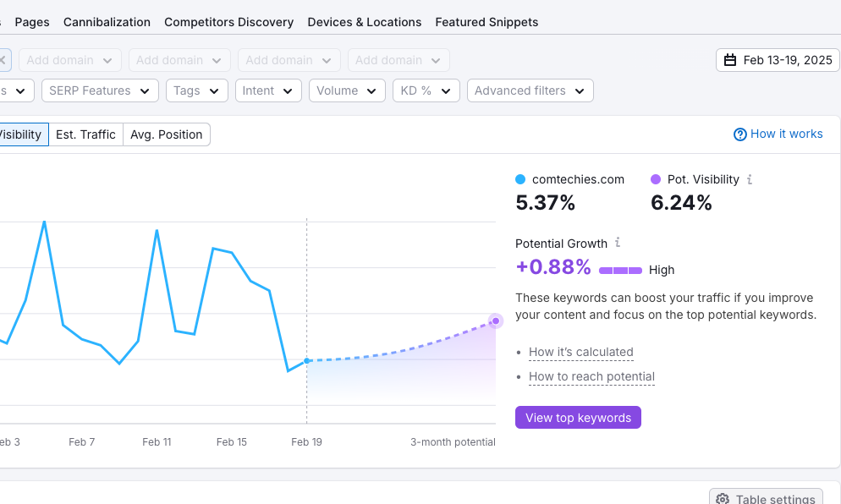Screen dimensions: 841x504
Task: Open the Advanced filters dropdown
Action: tap(530, 90)
